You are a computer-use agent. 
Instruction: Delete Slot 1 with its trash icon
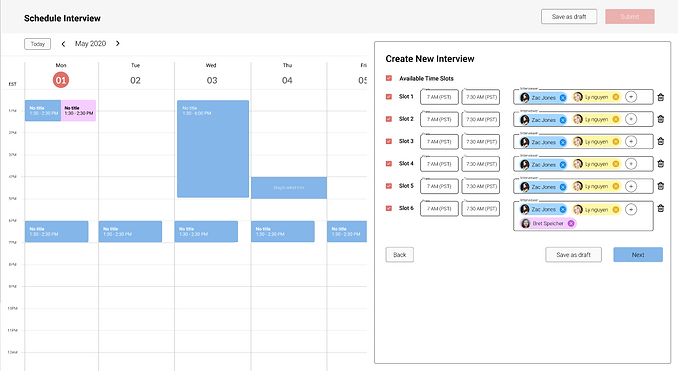click(x=660, y=97)
